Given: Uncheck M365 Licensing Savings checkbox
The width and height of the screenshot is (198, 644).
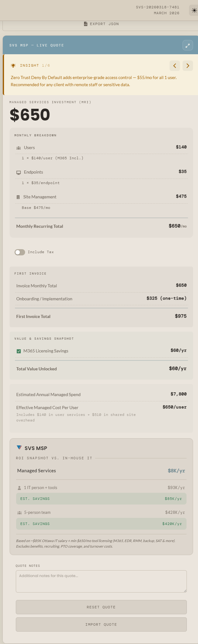Looking at the screenshot, I should (19, 351).
